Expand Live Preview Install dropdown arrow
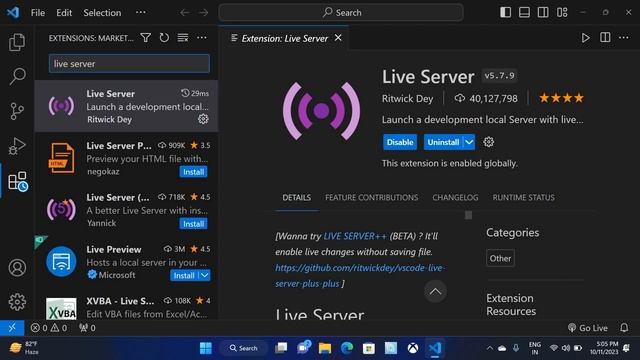 point(205,276)
